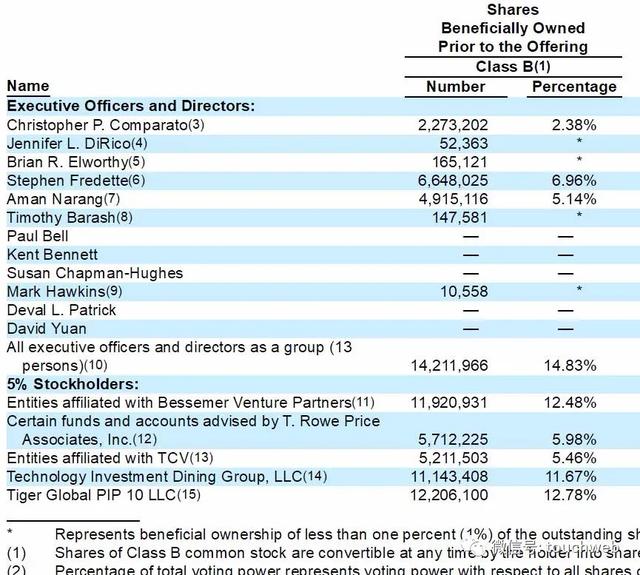The image size is (640, 575).
Task: Click the percentage 12.78%
Action: (x=570, y=495)
